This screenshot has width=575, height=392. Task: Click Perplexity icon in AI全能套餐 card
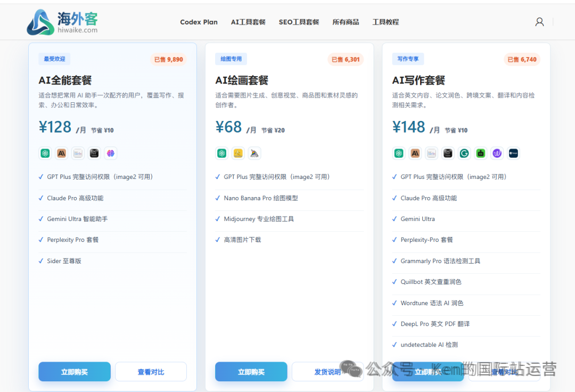coord(94,153)
